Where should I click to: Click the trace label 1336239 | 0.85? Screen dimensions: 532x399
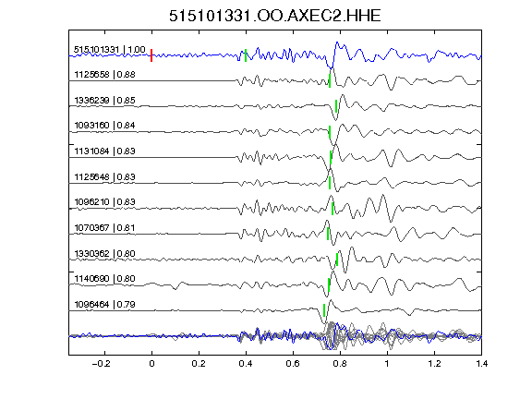coord(105,101)
